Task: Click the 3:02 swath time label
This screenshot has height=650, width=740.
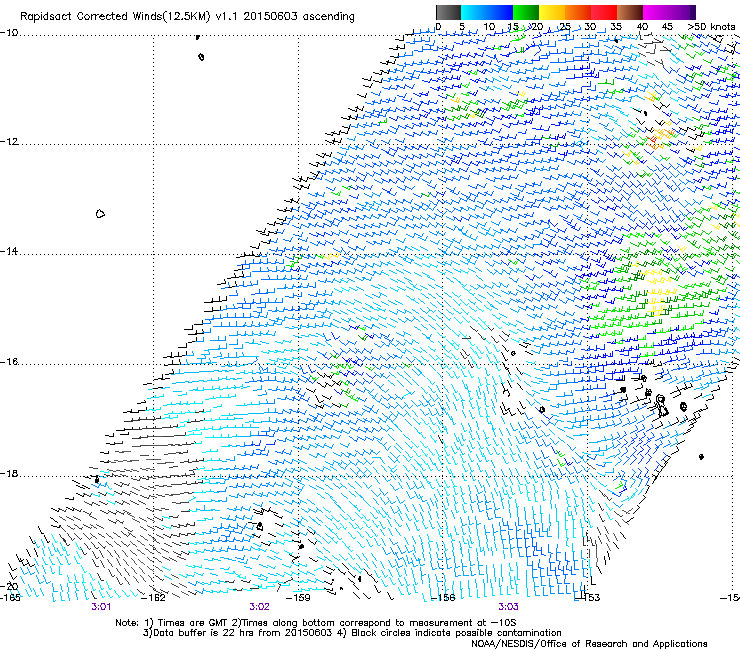Action: click(x=259, y=607)
